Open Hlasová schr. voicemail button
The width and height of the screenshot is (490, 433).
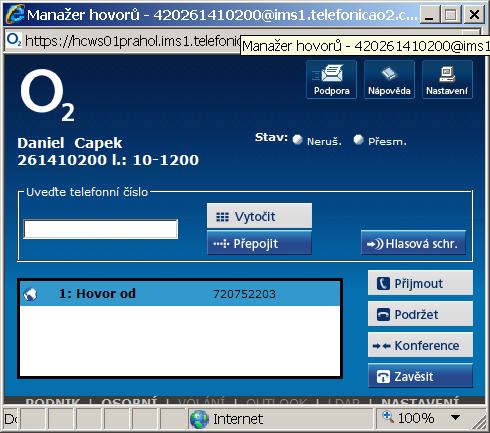[413, 243]
